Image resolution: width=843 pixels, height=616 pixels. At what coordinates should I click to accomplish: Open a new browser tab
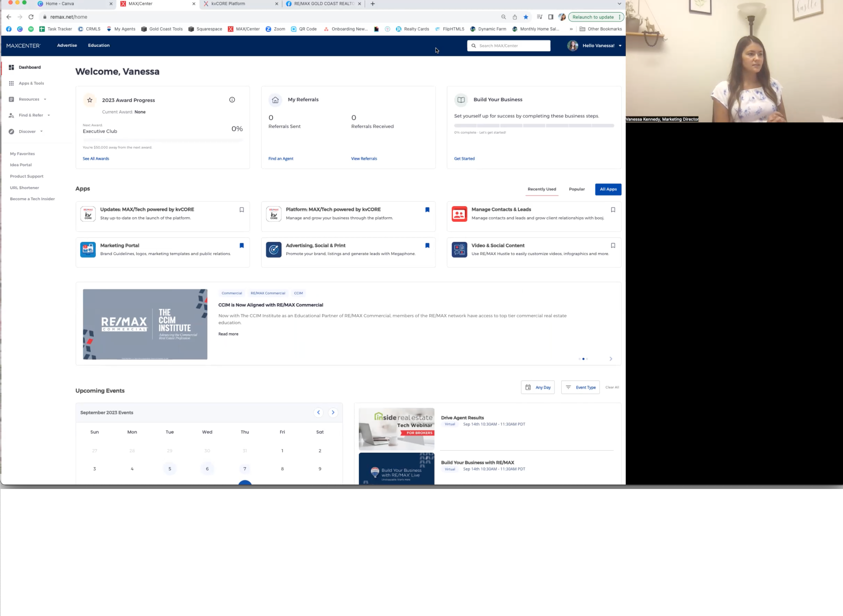pyautogui.click(x=373, y=4)
